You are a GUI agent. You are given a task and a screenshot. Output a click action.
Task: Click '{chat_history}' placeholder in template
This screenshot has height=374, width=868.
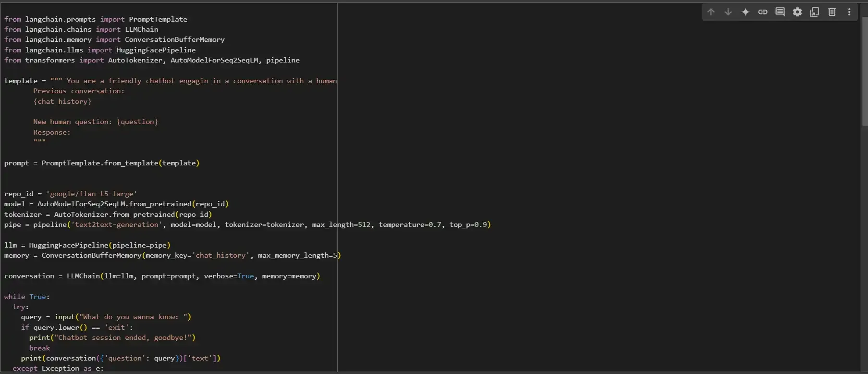pos(62,101)
